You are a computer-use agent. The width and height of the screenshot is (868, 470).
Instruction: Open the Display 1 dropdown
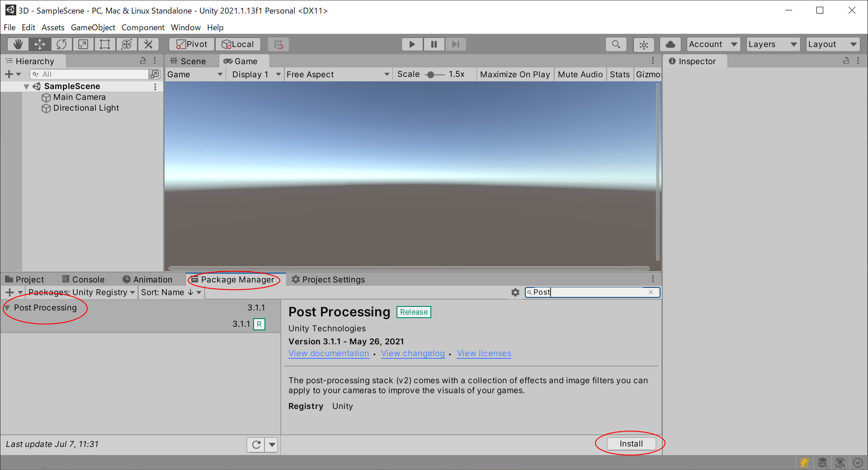pos(256,75)
